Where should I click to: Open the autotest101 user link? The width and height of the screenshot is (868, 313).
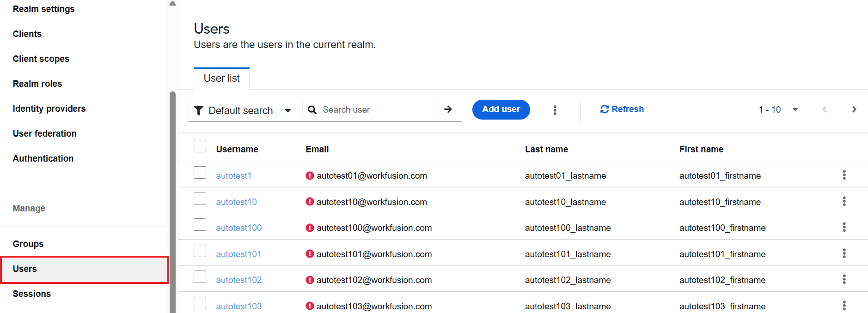tap(238, 254)
